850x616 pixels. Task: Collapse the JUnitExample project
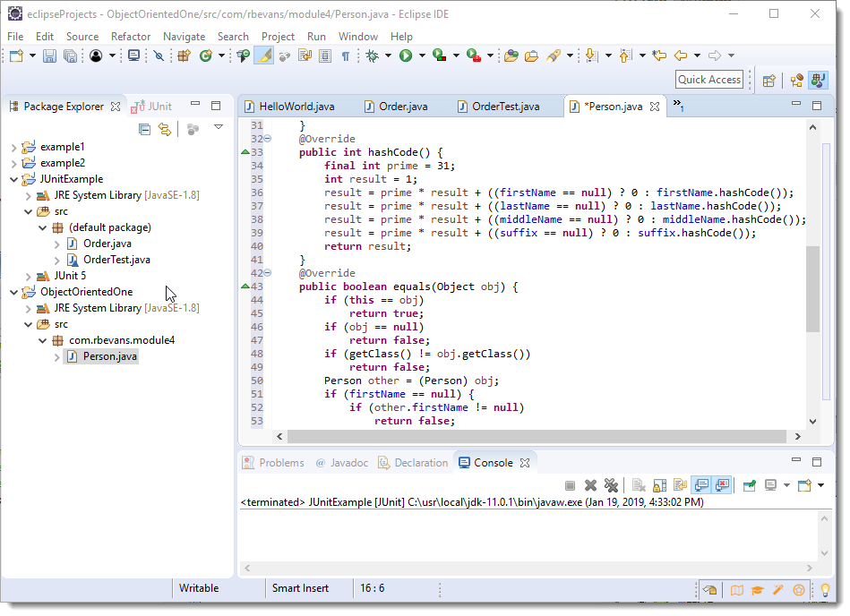(x=14, y=179)
